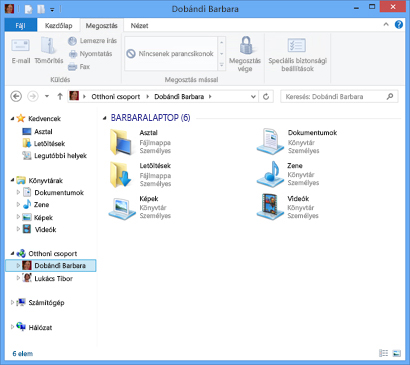
Task: Click New folder icon in quick access toolbar
Action: (x=41, y=9)
